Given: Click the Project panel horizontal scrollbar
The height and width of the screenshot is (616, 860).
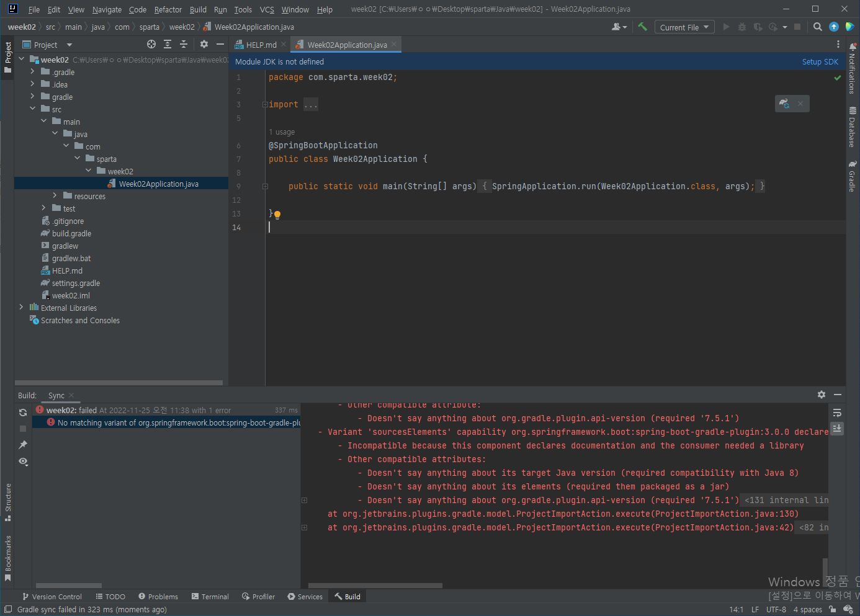Looking at the screenshot, I should (119, 383).
